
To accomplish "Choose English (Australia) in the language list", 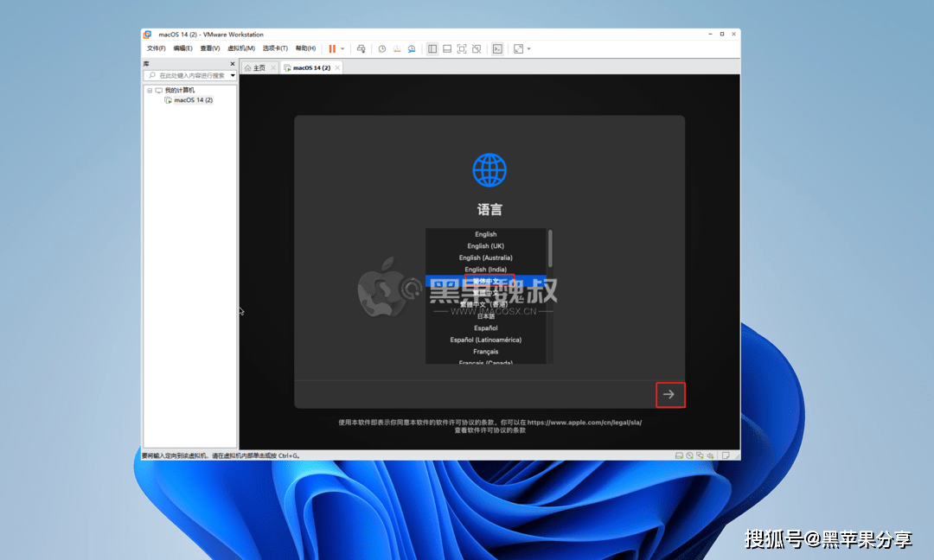I will click(x=485, y=258).
